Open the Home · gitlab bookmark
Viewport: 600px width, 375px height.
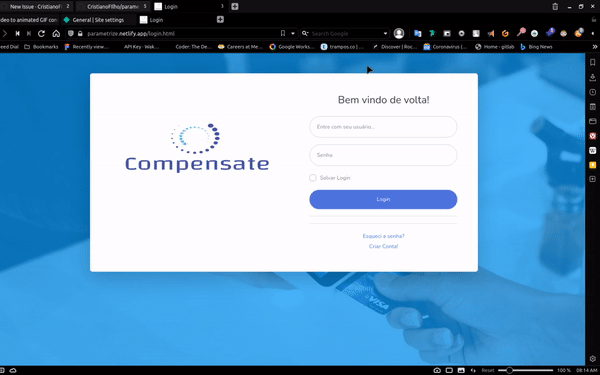click(x=494, y=47)
